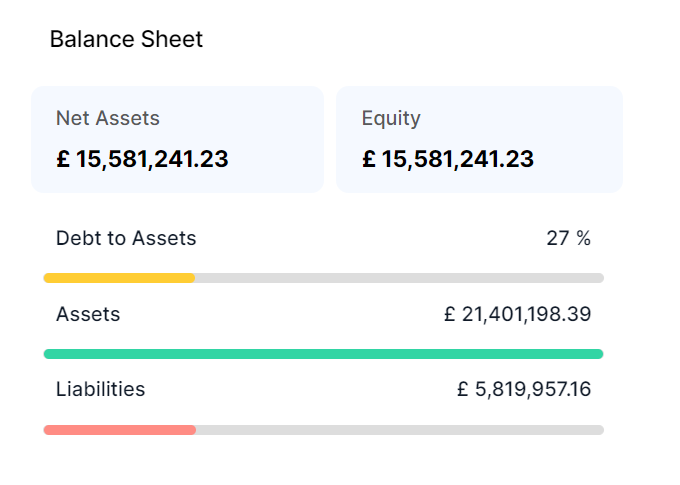This screenshot has width=680, height=485.
Task: Click the Liabilities row label
Action: 100,389
